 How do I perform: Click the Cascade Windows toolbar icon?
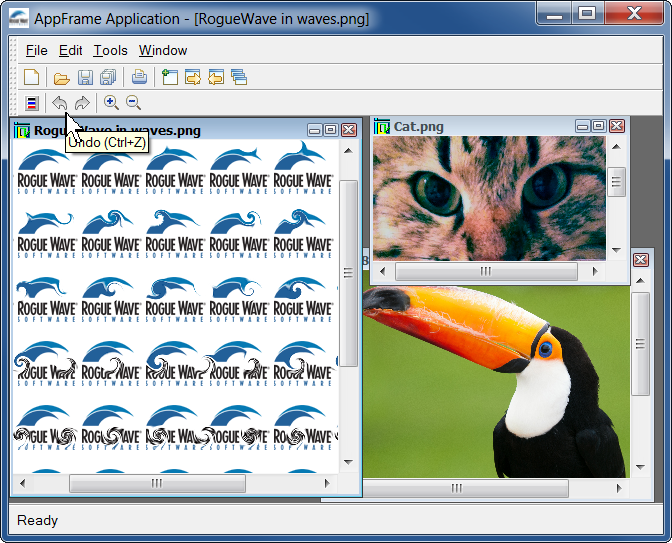click(239, 77)
